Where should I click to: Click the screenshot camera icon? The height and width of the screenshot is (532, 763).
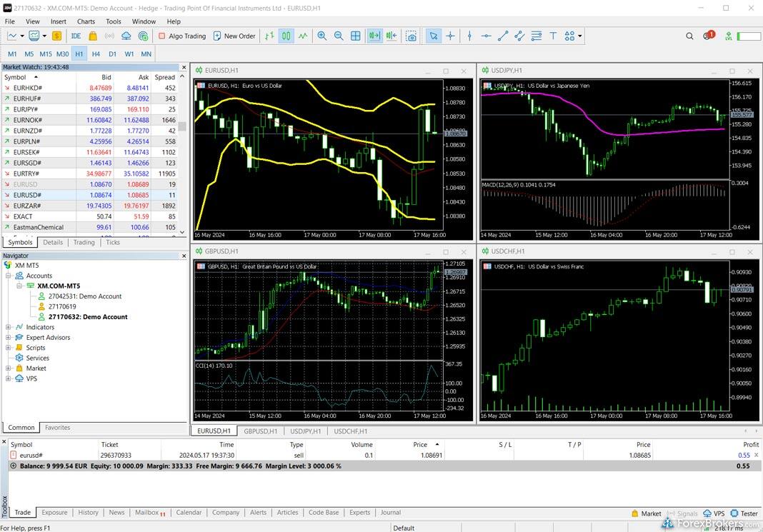point(411,36)
